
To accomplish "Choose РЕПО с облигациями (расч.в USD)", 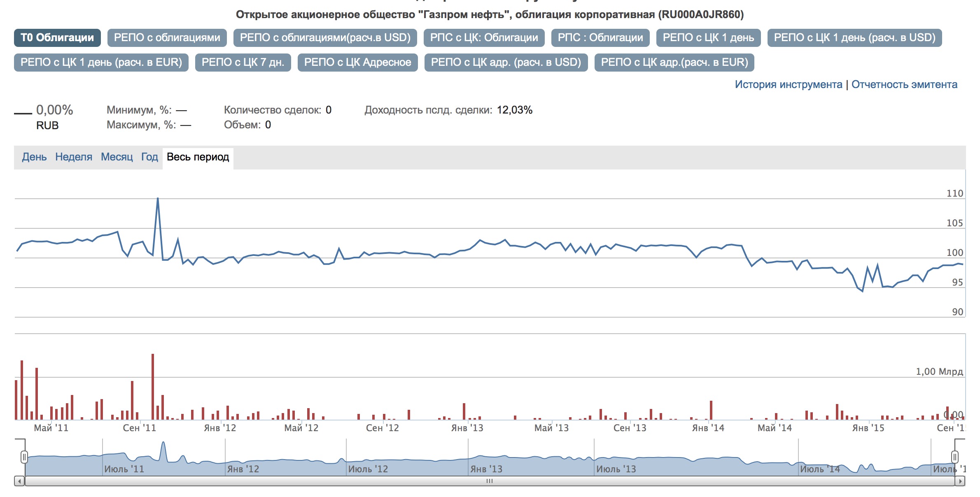I will pyautogui.click(x=325, y=38).
